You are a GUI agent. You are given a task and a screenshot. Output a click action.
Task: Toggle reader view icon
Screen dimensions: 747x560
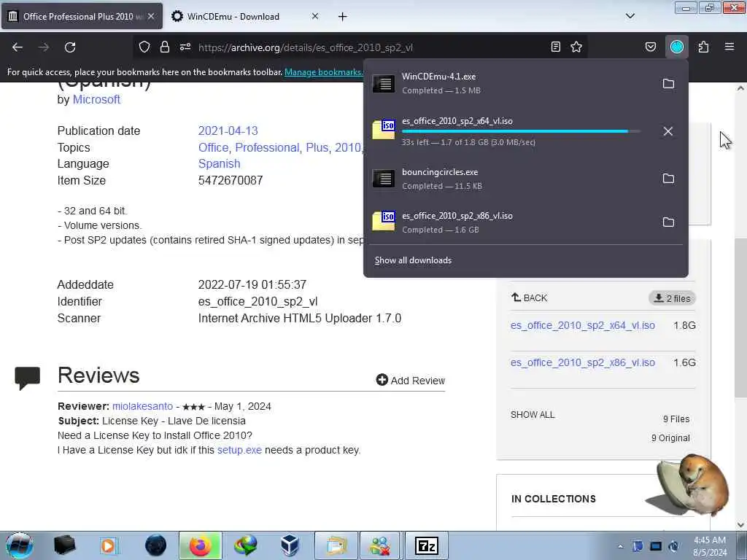[x=555, y=47]
